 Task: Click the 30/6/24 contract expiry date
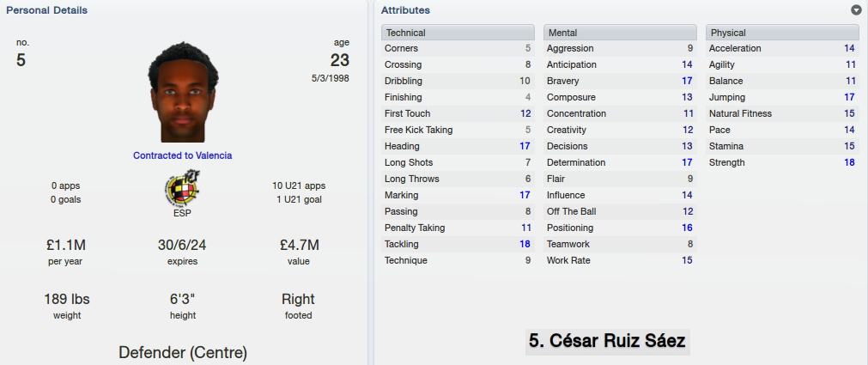point(182,245)
